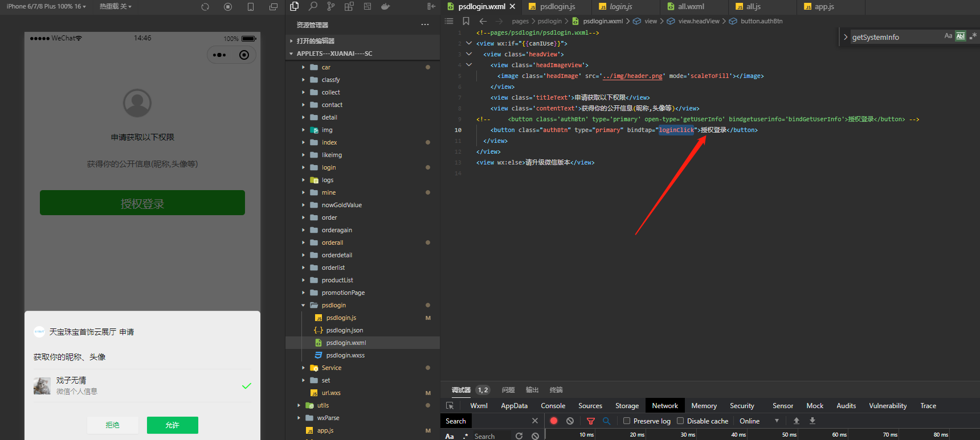Click the debugger Search text field
980x440 pixels.
(492, 436)
